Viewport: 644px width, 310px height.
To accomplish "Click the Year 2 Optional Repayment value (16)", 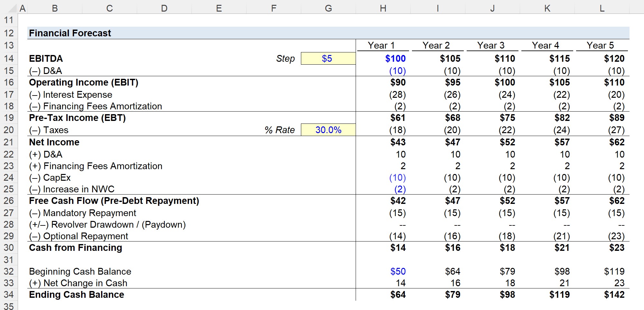I will (x=438, y=236).
